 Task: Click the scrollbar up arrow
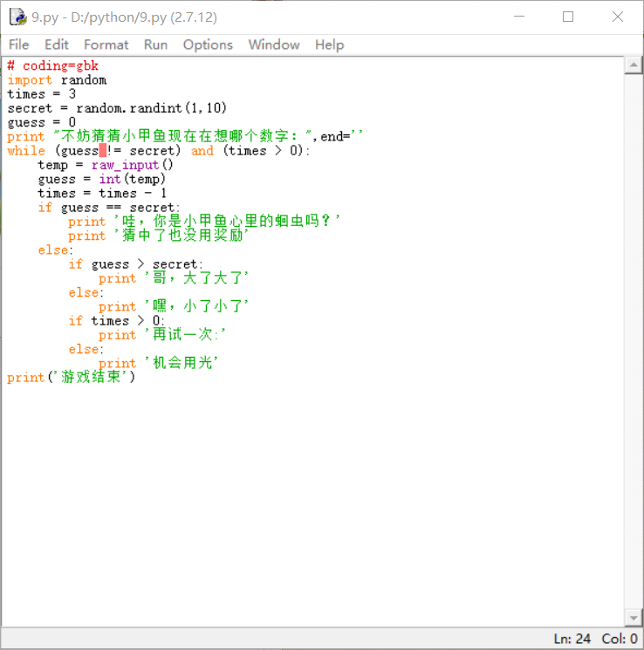coord(634,65)
